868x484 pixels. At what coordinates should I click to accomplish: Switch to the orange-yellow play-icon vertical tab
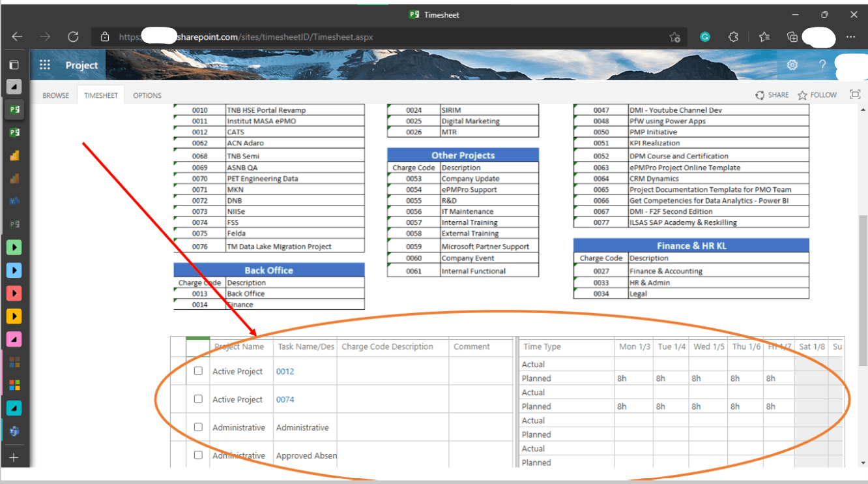[x=14, y=316]
